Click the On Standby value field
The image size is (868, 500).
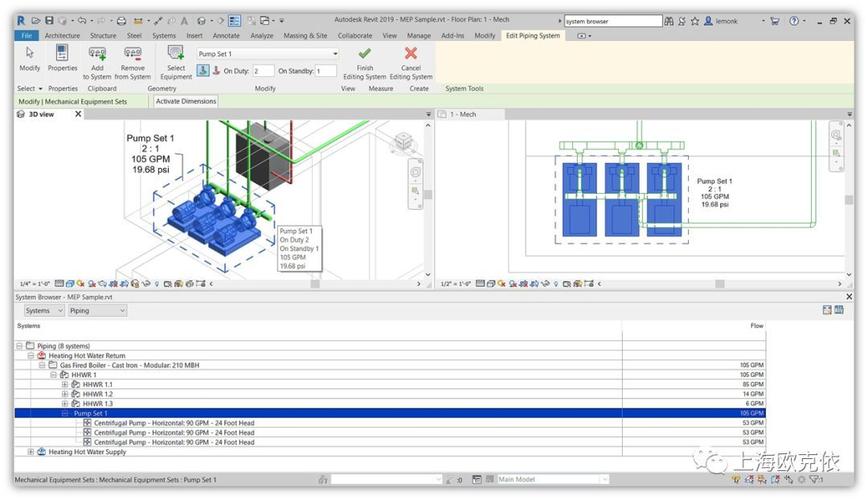click(x=326, y=71)
